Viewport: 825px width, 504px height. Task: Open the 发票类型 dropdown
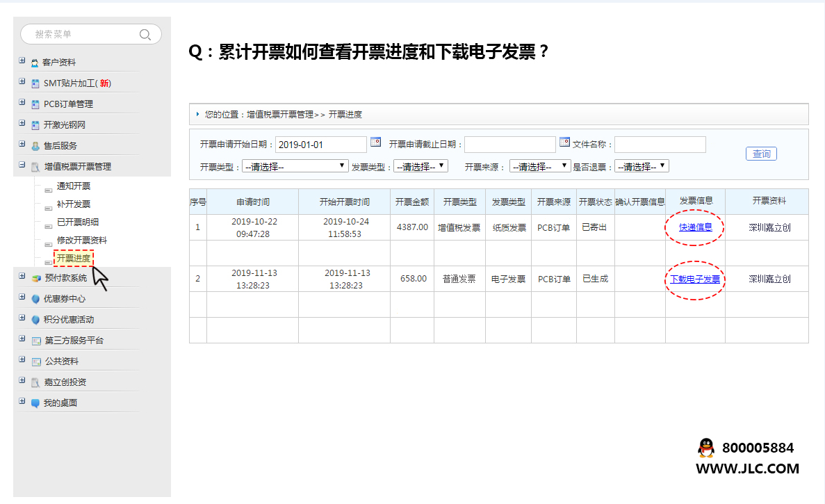[420, 166]
